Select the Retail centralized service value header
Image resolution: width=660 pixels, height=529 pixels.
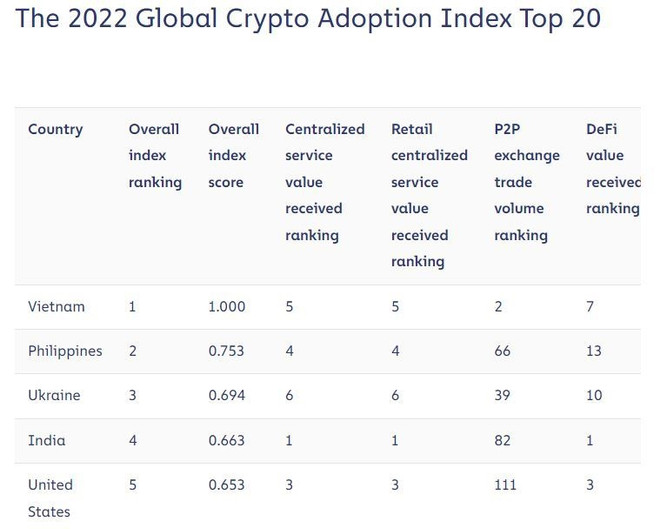429,195
